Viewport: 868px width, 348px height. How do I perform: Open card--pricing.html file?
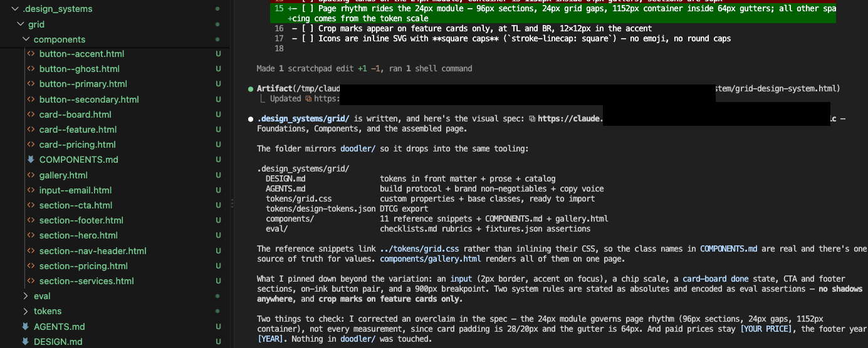77,145
